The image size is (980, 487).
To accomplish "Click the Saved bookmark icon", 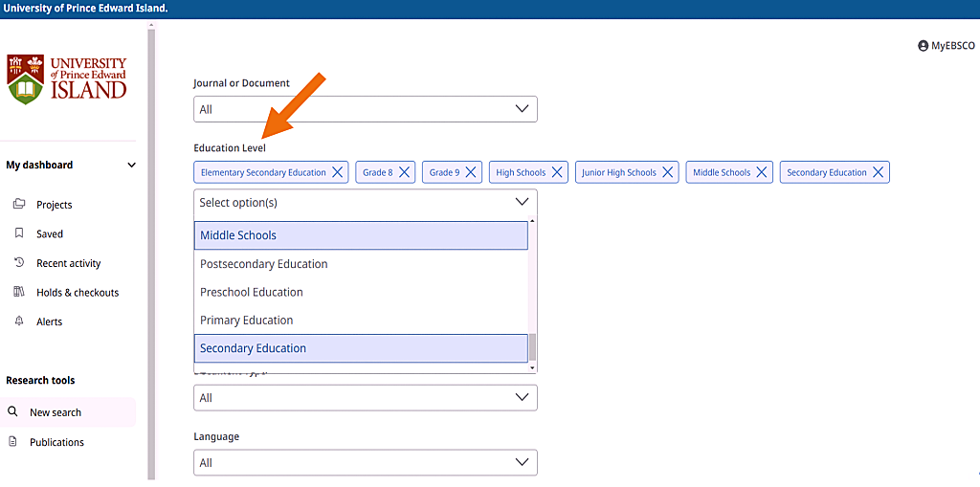I will [x=19, y=233].
